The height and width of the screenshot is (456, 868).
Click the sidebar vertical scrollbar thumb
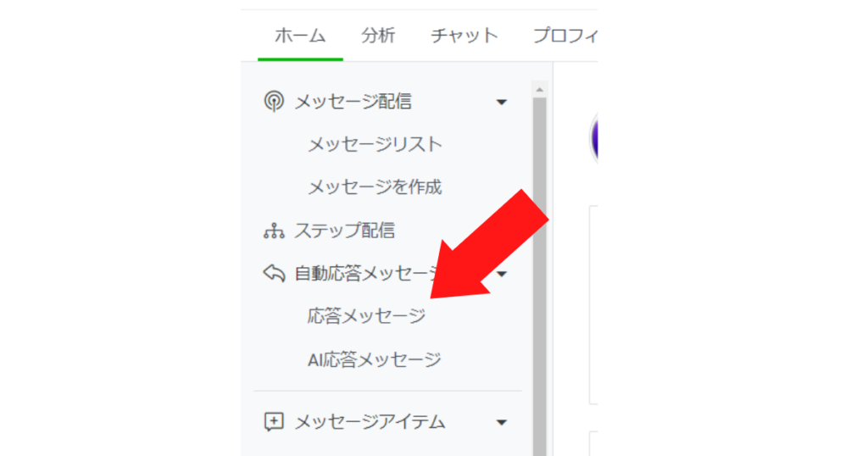540,276
